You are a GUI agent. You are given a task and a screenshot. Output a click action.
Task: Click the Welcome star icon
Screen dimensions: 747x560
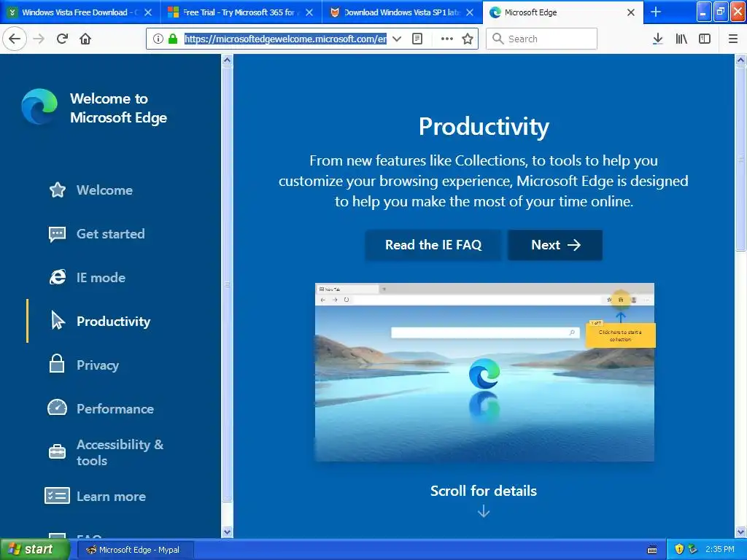(58, 190)
